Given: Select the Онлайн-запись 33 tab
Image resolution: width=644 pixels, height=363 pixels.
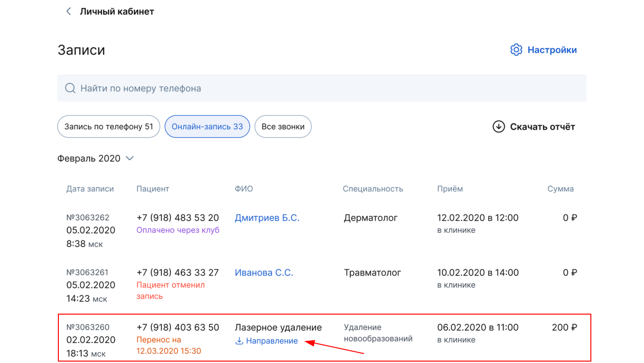Looking at the screenshot, I should (x=207, y=127).
